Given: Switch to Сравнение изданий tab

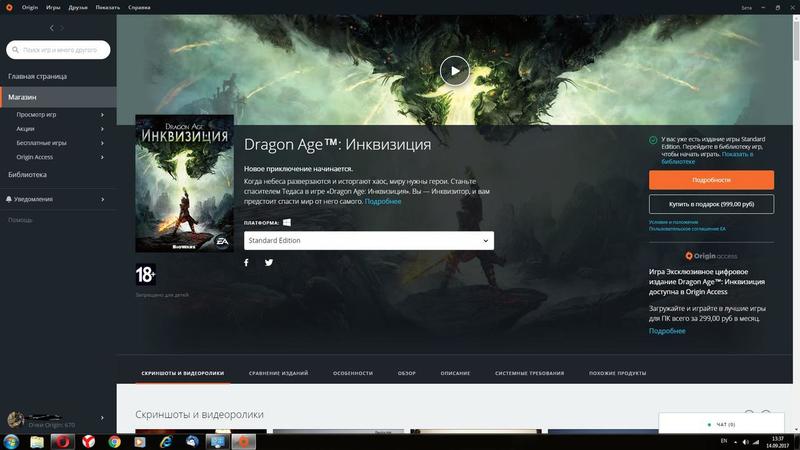Looking at the screenshot, I should tap(279, 373).
